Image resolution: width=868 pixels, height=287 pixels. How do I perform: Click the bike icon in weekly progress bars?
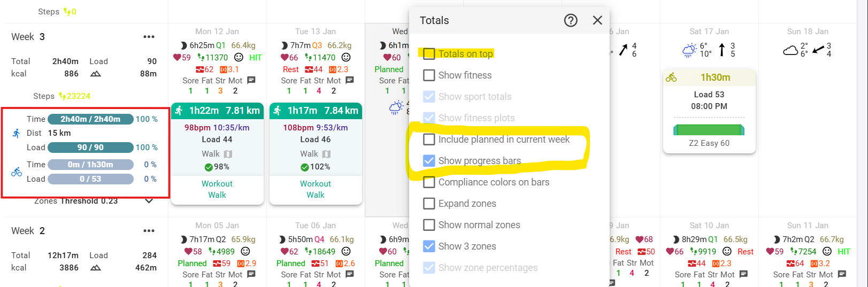[x=17, y=172]
